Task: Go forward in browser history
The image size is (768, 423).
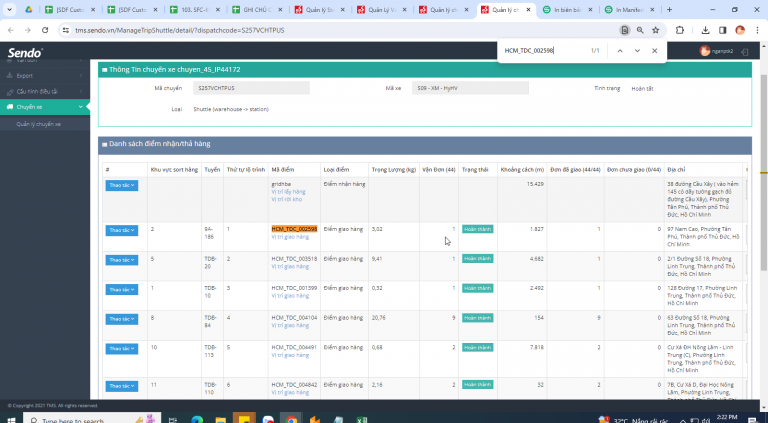Action: [x=28, y=30]
